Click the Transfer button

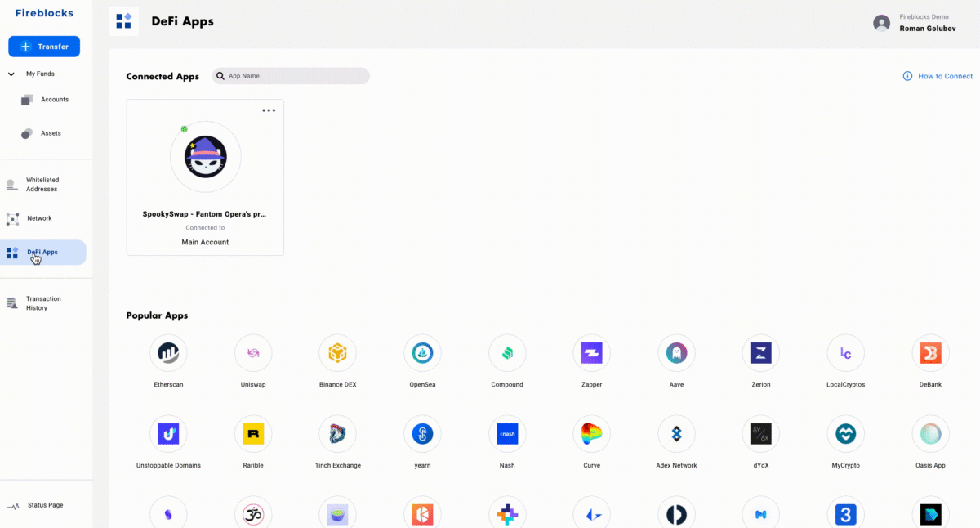click(44, 47)
